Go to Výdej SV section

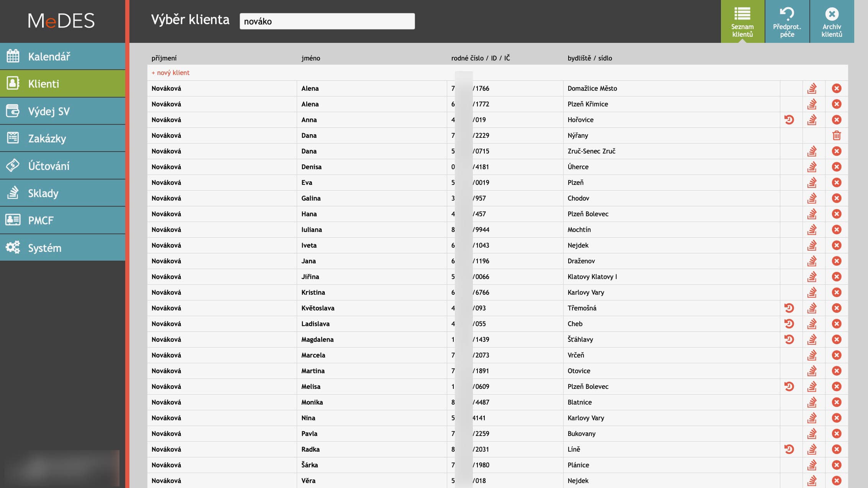49,111
